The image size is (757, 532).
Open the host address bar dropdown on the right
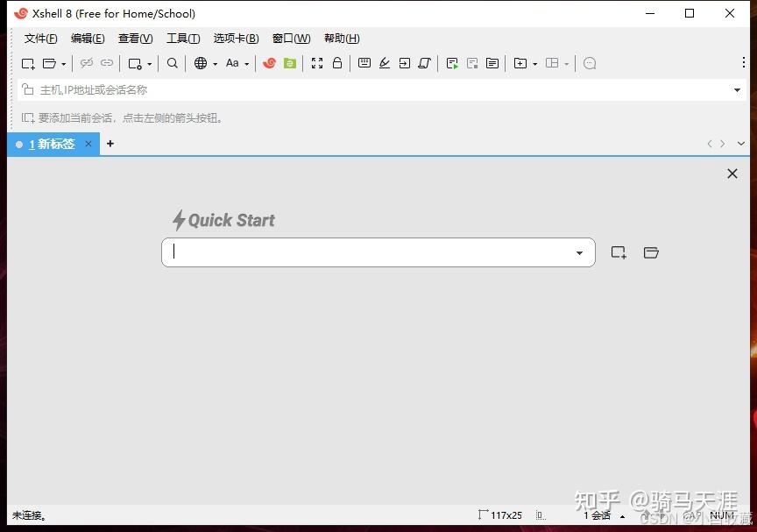(x=738, y=89)
